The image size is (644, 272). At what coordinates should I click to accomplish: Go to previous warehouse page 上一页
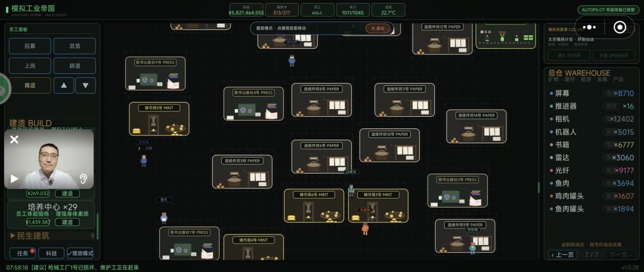pyautogui.click(x=563, y=255)
